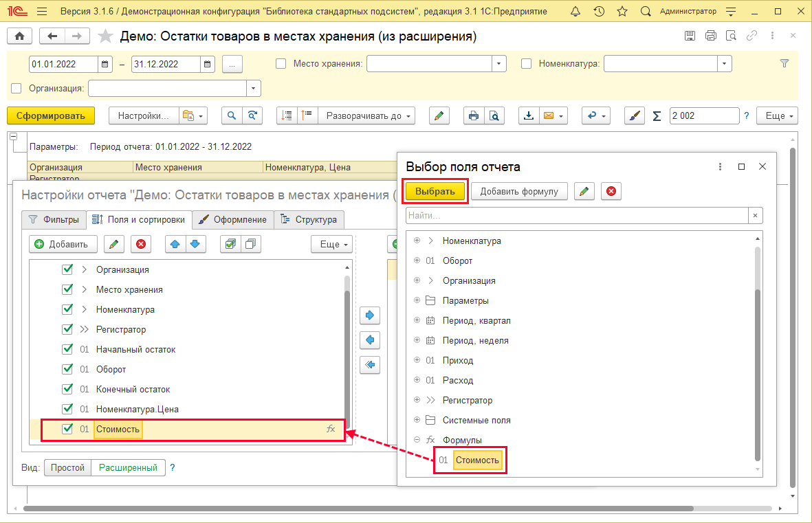
Task: Collapse the Формулы group in field tree
Action: [x=417, y=440]
